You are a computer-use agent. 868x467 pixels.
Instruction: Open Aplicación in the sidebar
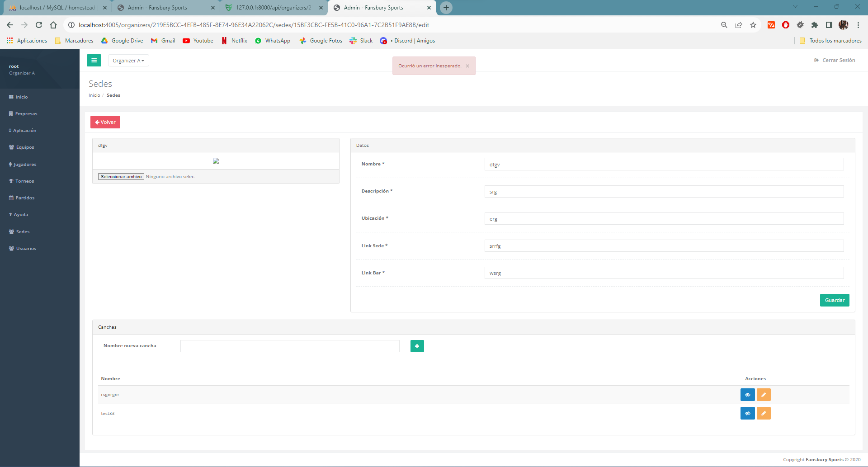pos(23,130)
